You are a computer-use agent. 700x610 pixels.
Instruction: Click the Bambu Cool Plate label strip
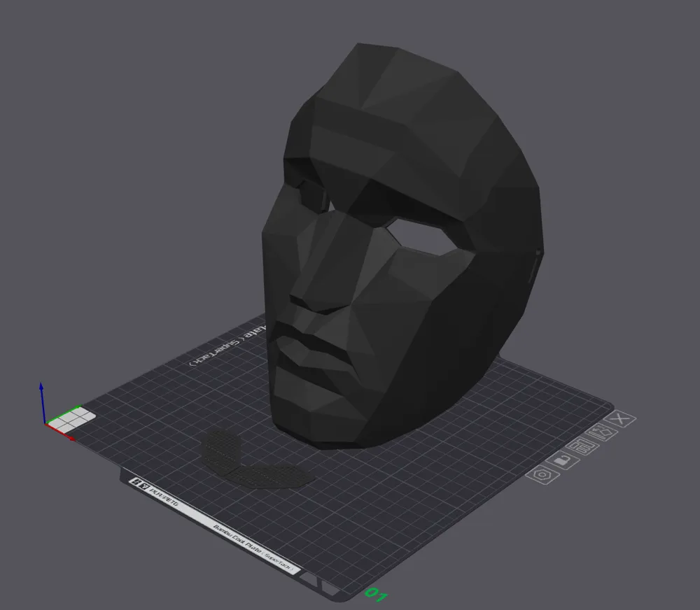(x=214, y=525)
